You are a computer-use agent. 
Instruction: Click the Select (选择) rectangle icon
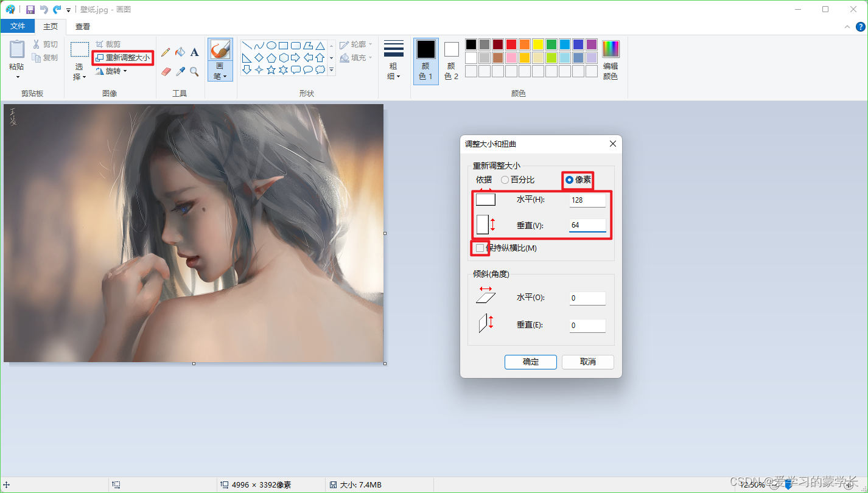pyautogui.click(x=80, y=49)
